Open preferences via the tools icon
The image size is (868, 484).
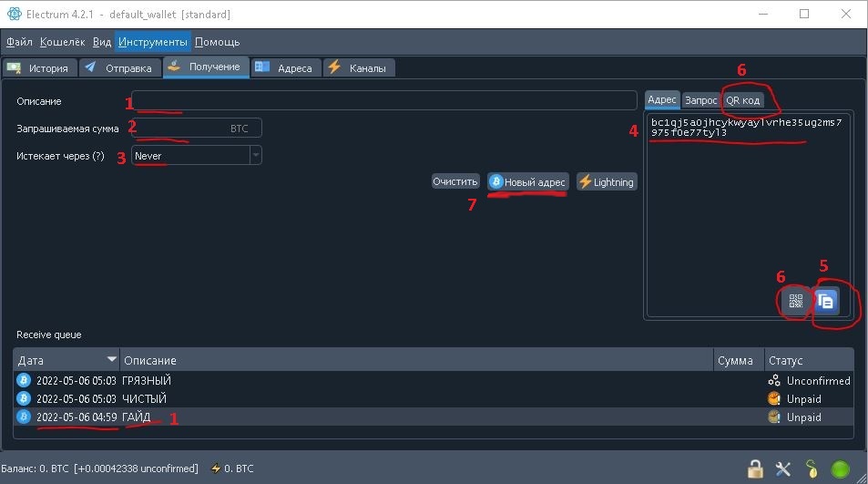783,469
